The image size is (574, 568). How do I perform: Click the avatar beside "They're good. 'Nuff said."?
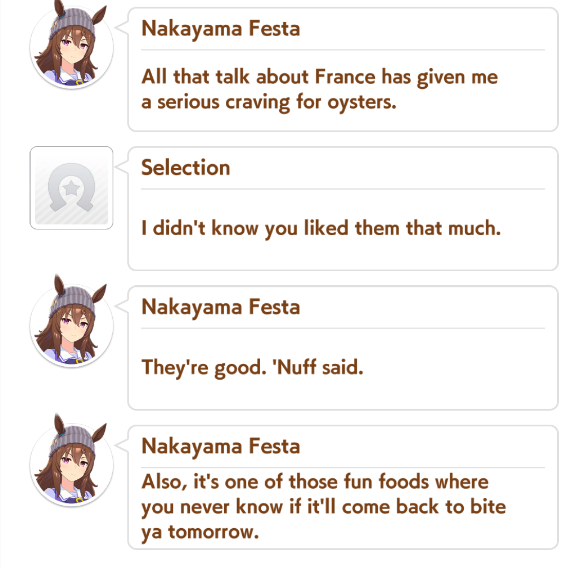(x=71, y=322)
